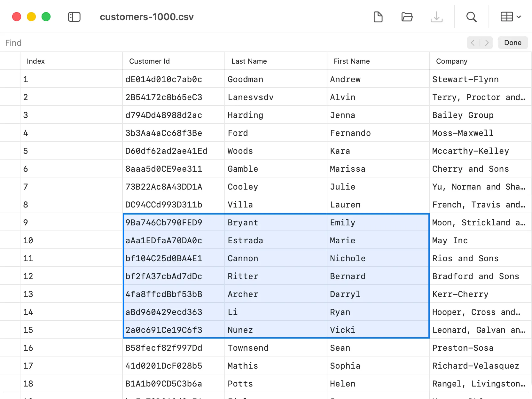Image resolution: width=532 pixels, height=399 pixels.
Task: Select the Gamble cell
Action: (276, 168)
